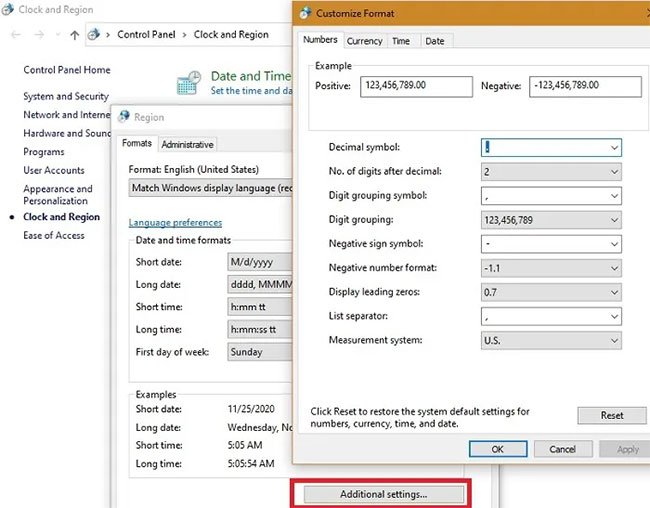
Task: Switch to the Currency tab
Action: (364, 41)
